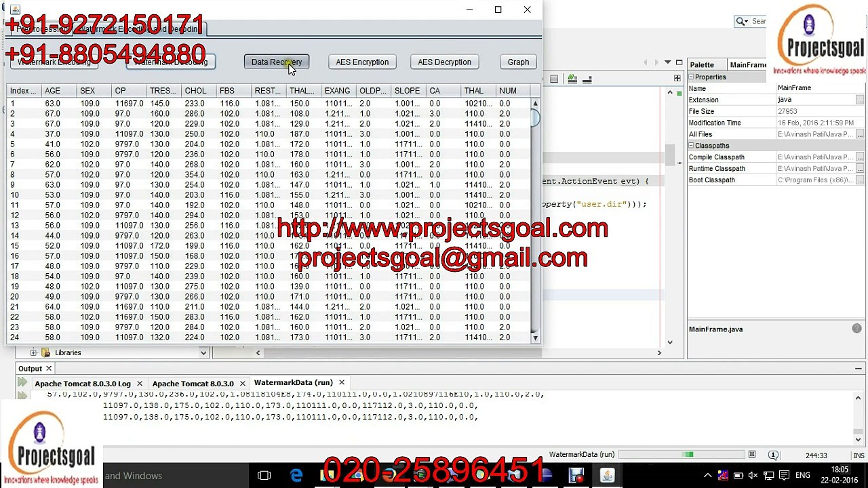
Task: Click output scrollbar down arrow
Action: pyautogui.click(x=859, y=439)
